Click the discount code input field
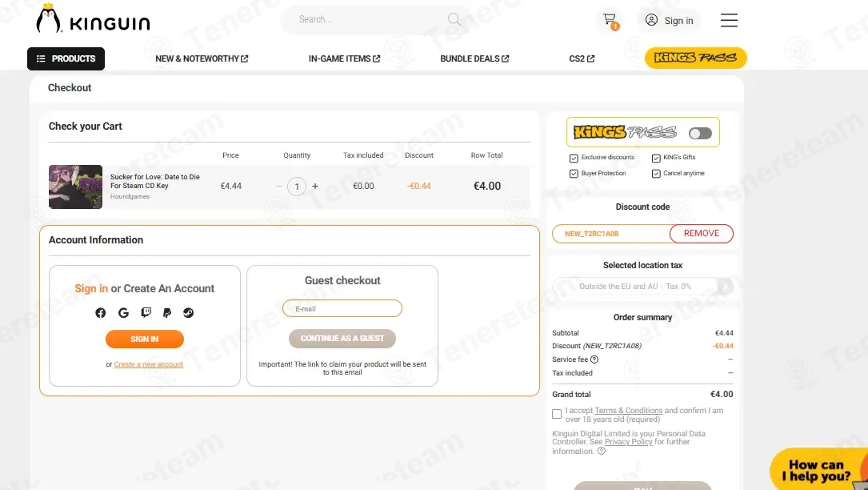This screenshot has height=490, width=868. pyautogui.click(x=611, y=233)
